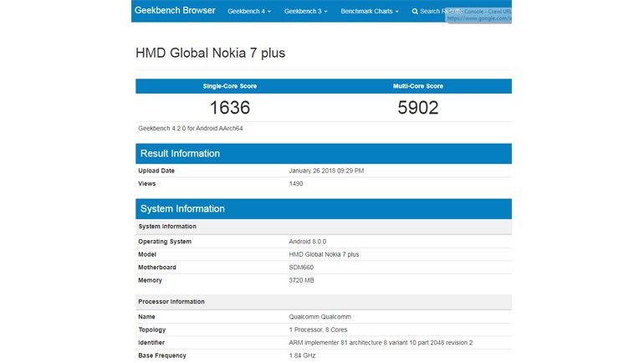This screenshot has height=363, width=644.
Task: Click the Result Information section header
Action: (324, 154)
